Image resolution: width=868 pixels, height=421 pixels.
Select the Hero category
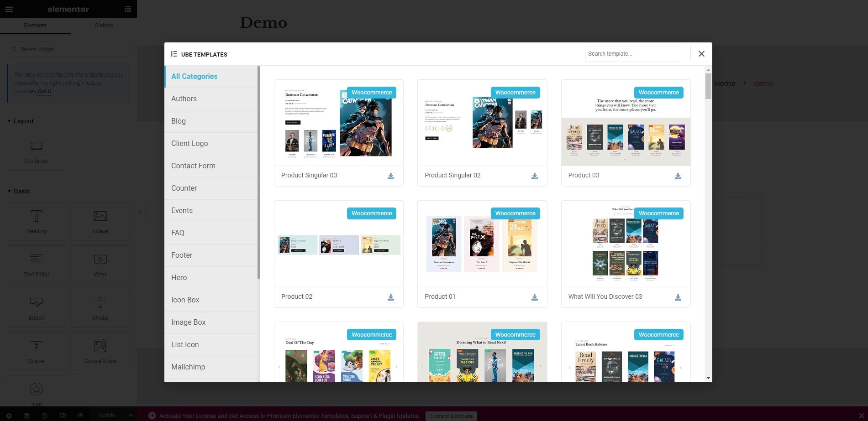point(211,278)
